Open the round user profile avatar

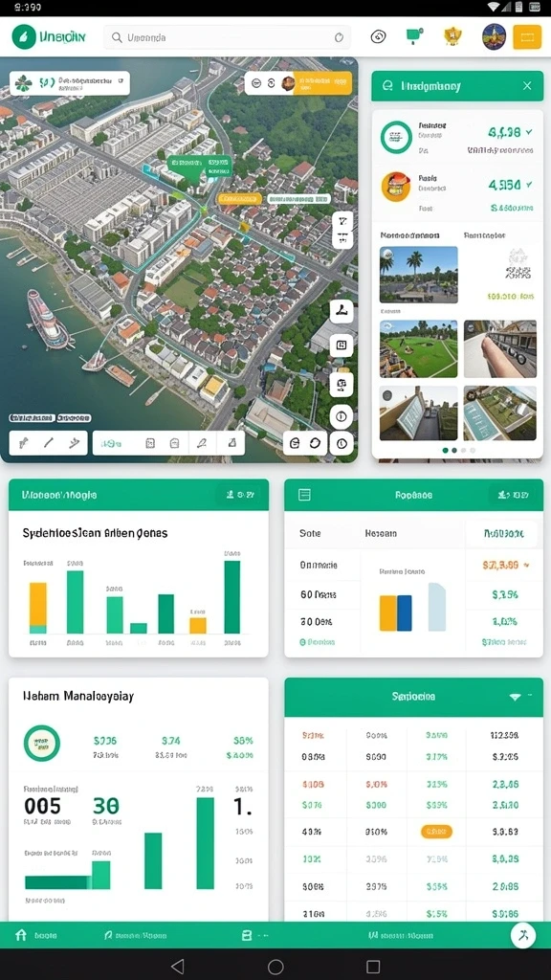pos(494,37)
